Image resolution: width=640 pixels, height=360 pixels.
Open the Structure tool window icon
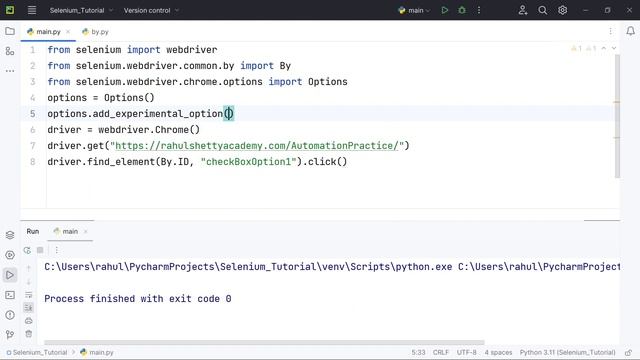(10, 51)
